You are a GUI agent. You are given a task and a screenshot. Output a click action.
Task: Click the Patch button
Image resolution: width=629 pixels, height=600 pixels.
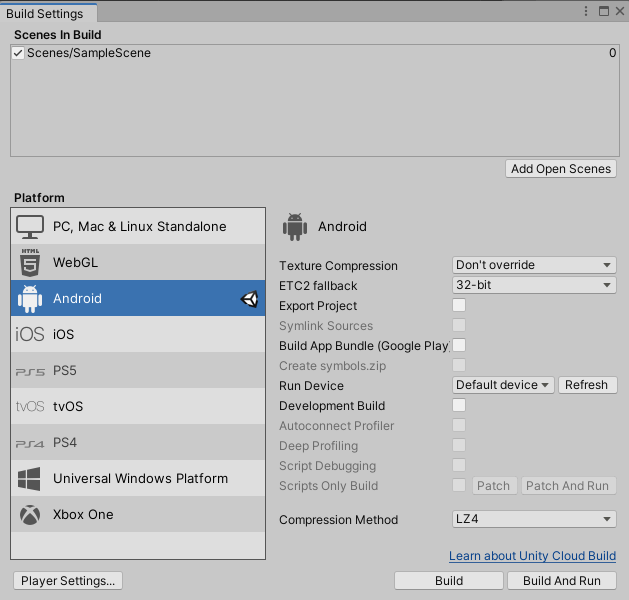tap(495, 486)
